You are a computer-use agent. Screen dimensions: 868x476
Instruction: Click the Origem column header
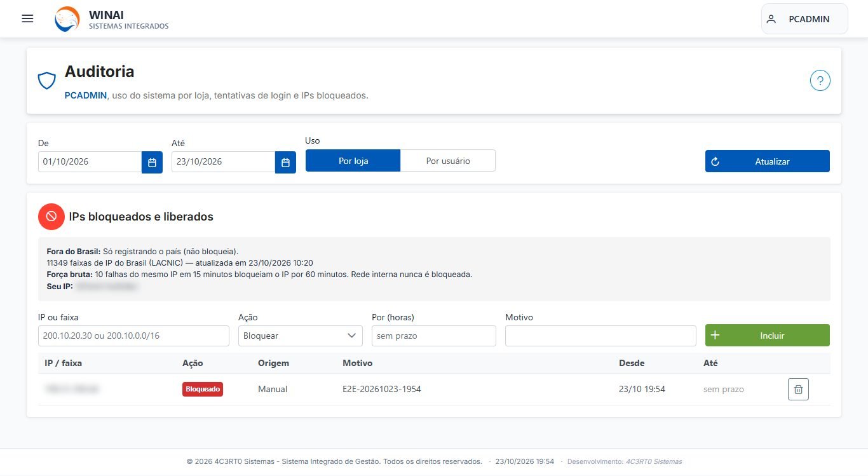[x=273, y=363]
